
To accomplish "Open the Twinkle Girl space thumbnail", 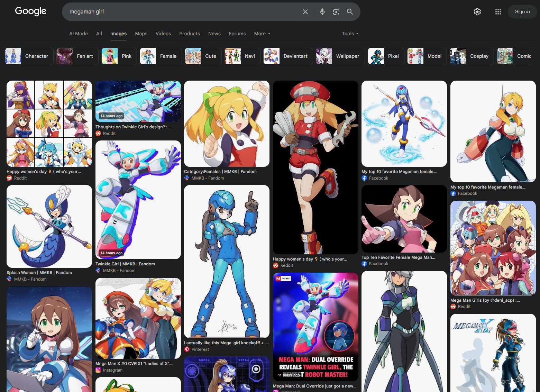I will pyautogui.click(x=138, y=101).
